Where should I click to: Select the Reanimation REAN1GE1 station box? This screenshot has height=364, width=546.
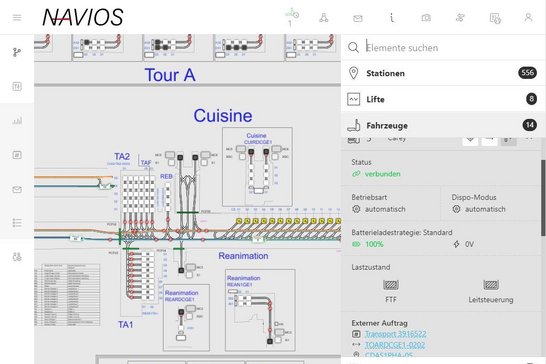260,310
